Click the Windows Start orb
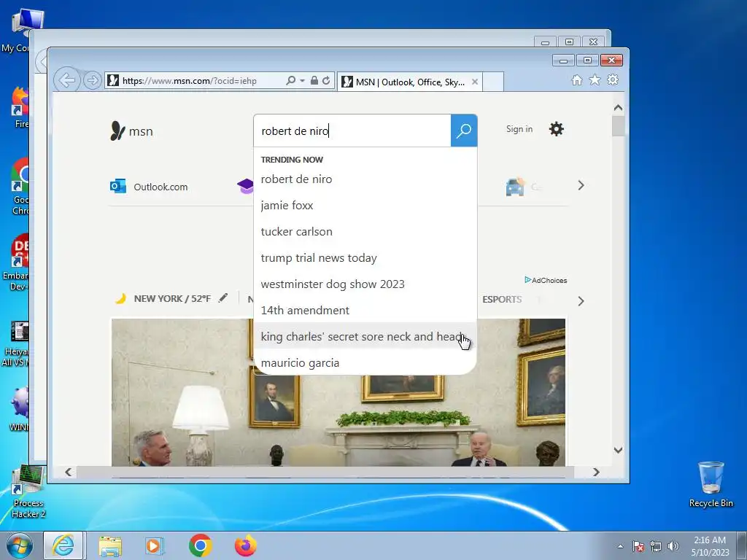 click(19, 545)
